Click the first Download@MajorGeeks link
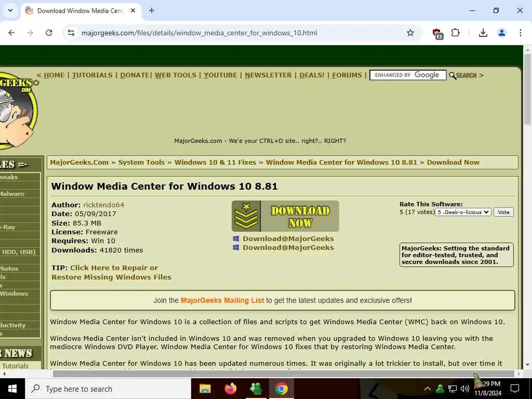The width and height of the screenshot is (532, 399). point(288,238)
